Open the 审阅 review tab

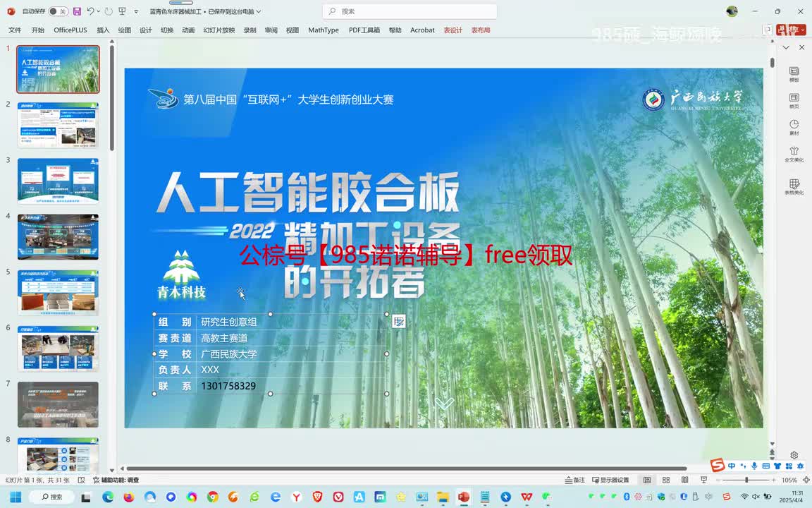tap(271, 30)
